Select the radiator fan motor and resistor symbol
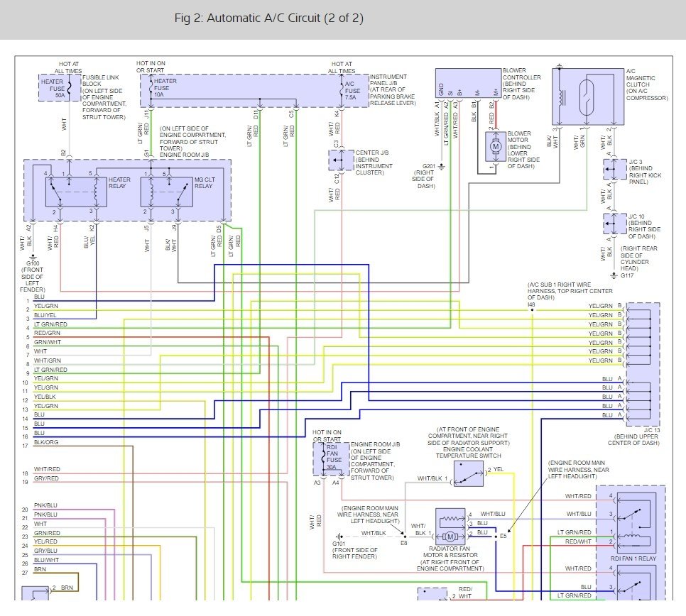This screenshot has width=686, height=616. 450,526
